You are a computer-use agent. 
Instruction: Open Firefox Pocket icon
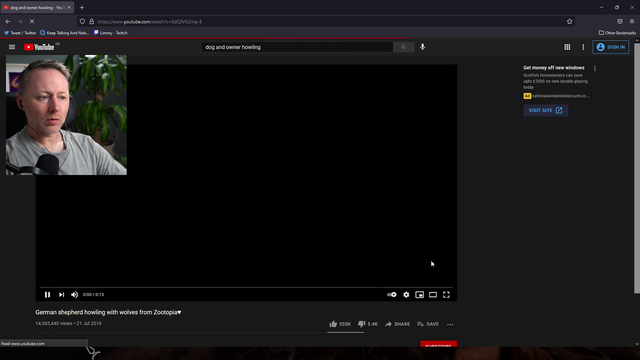pyautogui.click(x=620, y=21)
